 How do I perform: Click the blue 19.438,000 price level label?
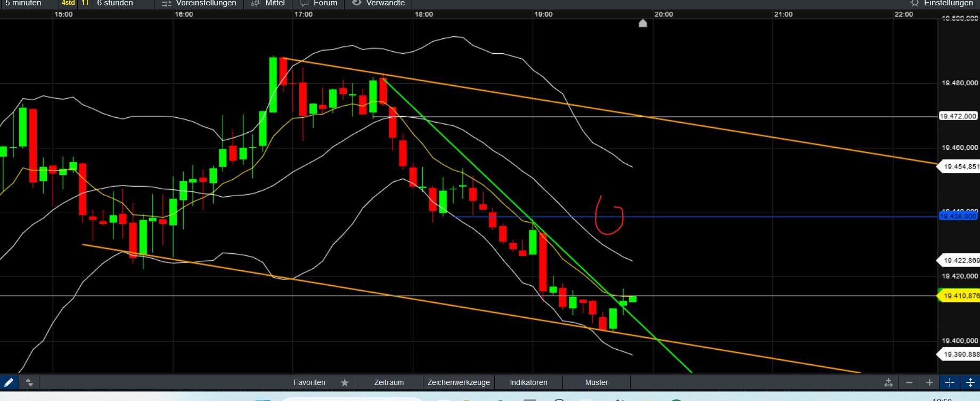(958, 216)
